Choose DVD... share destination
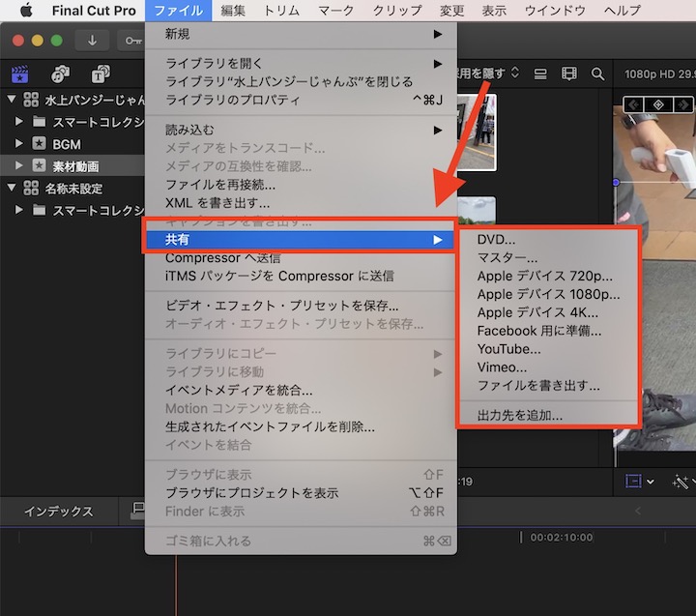 click(x=549, y=240)
